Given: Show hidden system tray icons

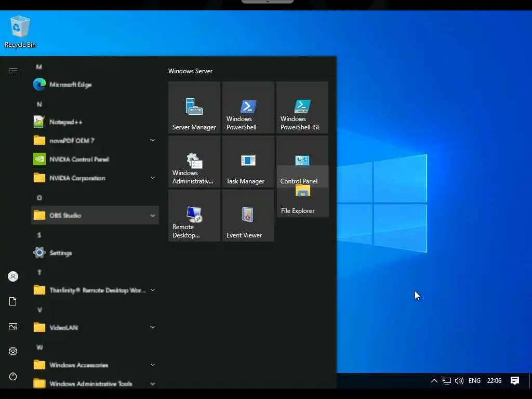Looking at the screenshot, I should click(434, 381).
